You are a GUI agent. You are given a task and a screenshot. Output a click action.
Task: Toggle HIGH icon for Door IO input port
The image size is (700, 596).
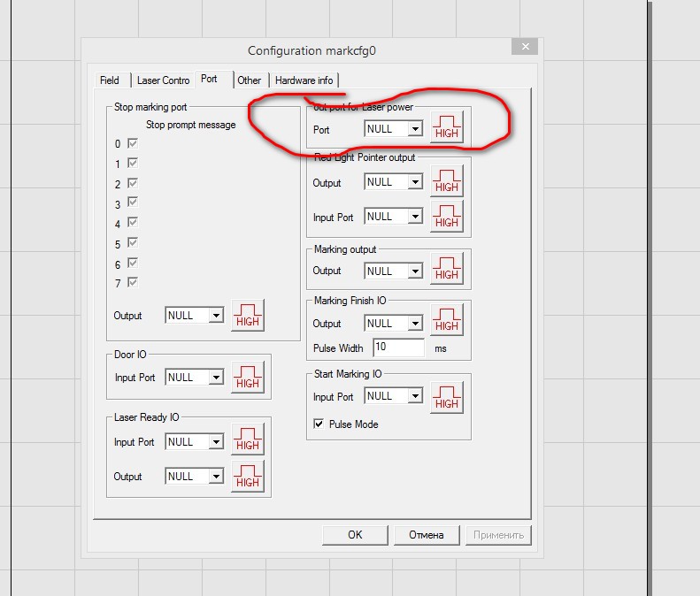(248, 378)
